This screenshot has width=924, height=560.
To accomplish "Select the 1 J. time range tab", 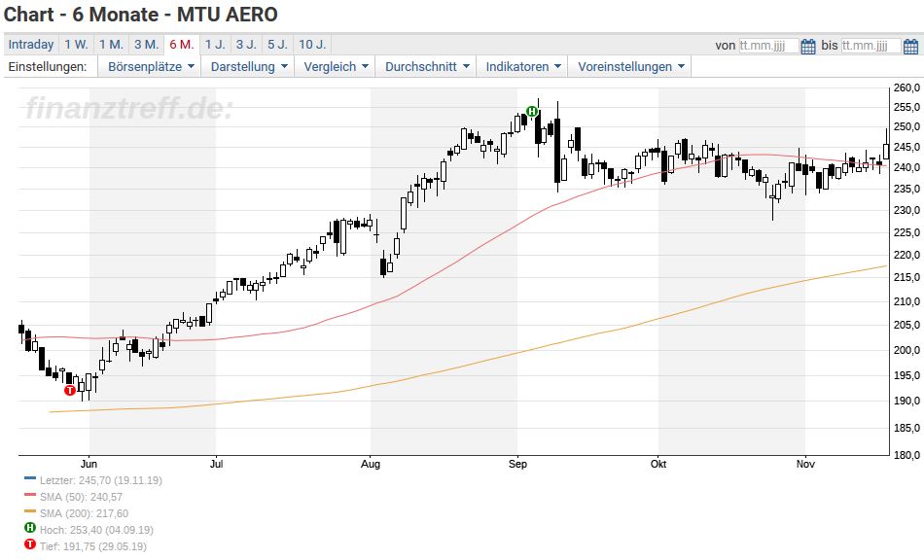I will pos(215,44).
